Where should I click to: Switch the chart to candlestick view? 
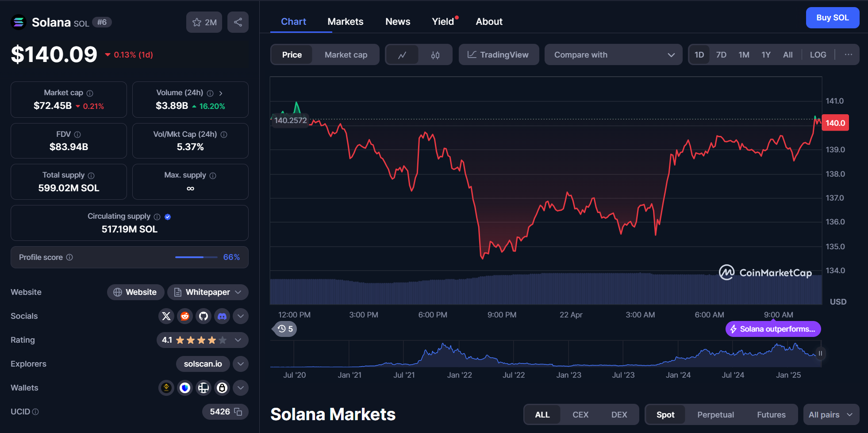[x=435, y=54]
